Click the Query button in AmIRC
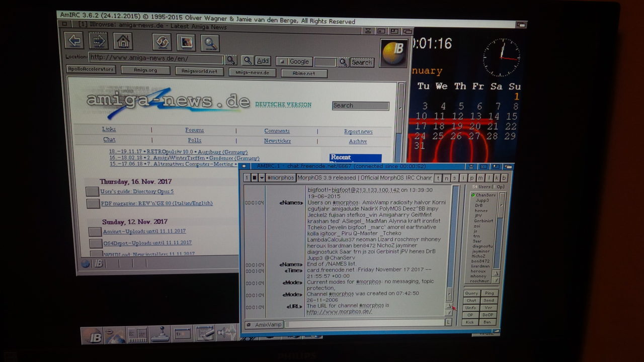This screenshot has height=362, width=644. coord(471,293)
